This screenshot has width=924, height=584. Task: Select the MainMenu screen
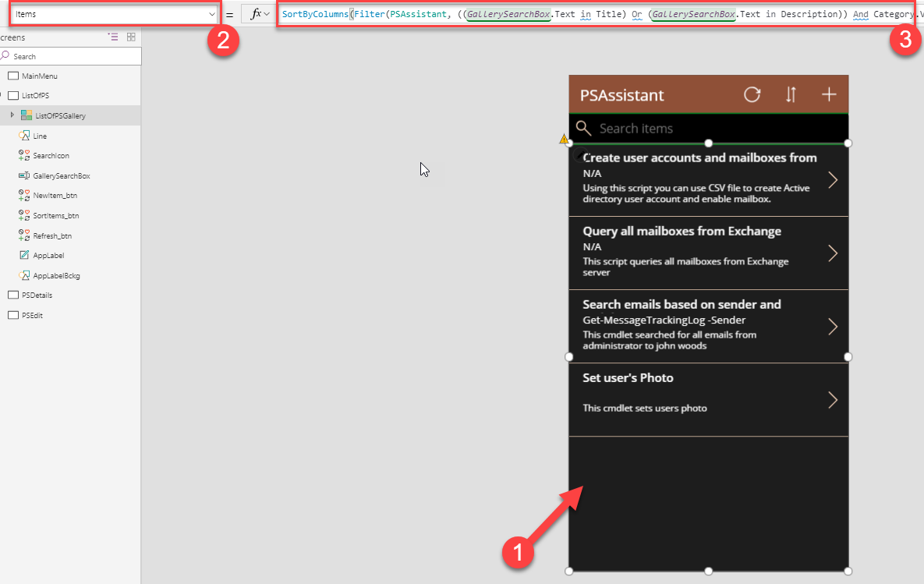click(x=40, y=76)
